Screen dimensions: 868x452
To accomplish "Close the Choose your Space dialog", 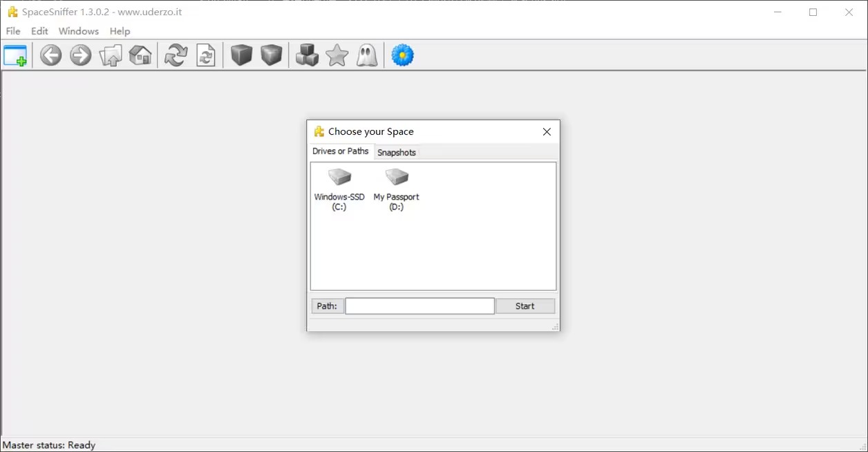I will [x=547, y=131].
